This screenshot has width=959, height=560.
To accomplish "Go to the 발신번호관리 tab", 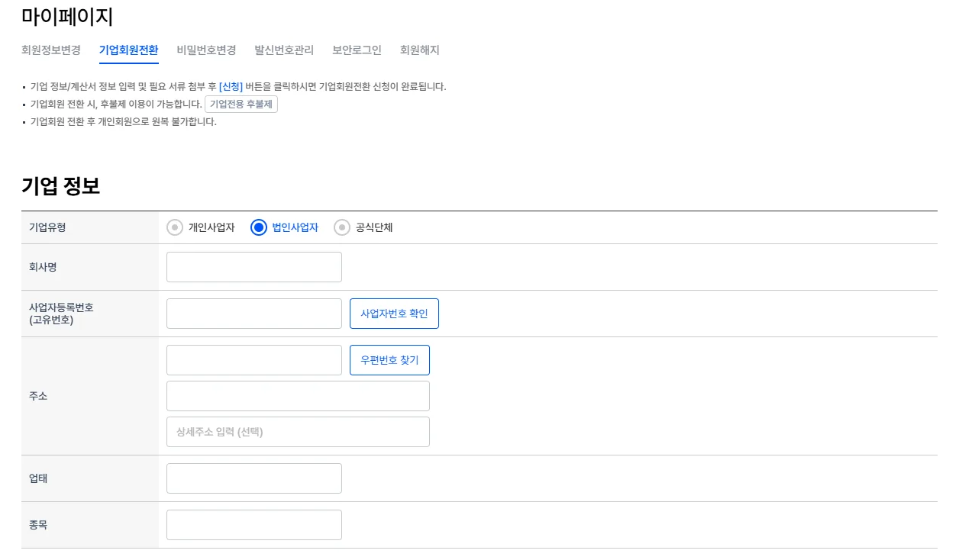I will [x=284, y=50].
